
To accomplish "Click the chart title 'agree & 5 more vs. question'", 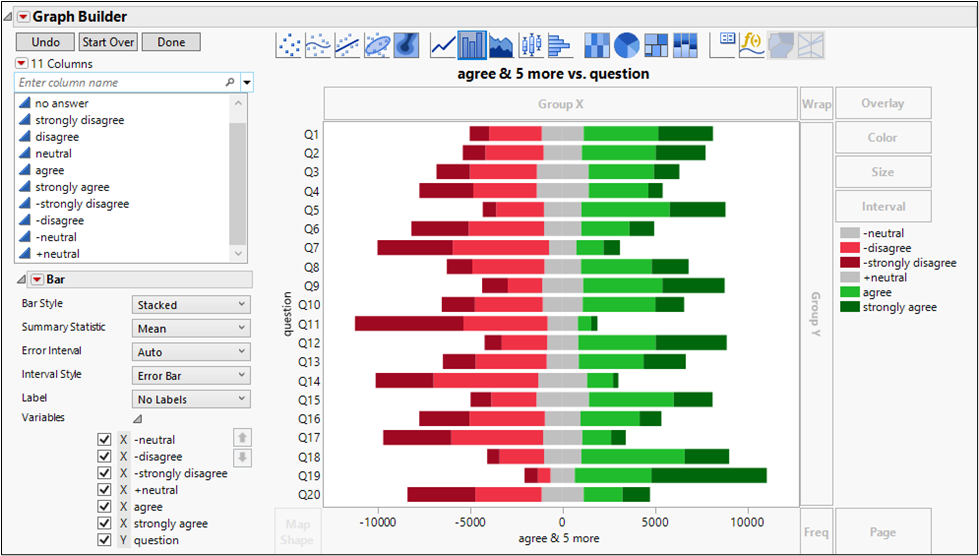I will pos(553,74).
